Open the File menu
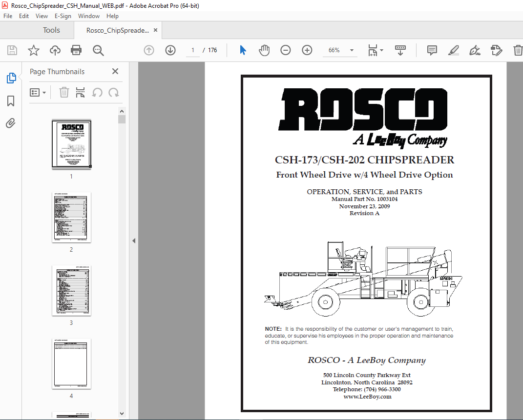Screen dimensions: 523x420 8,16
